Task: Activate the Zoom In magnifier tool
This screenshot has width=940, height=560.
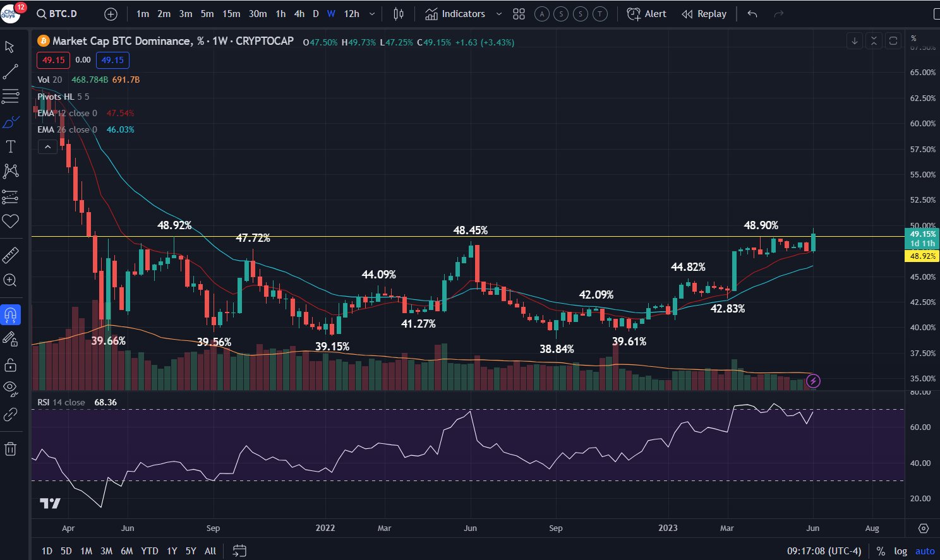Action: [x=10, y=280]
